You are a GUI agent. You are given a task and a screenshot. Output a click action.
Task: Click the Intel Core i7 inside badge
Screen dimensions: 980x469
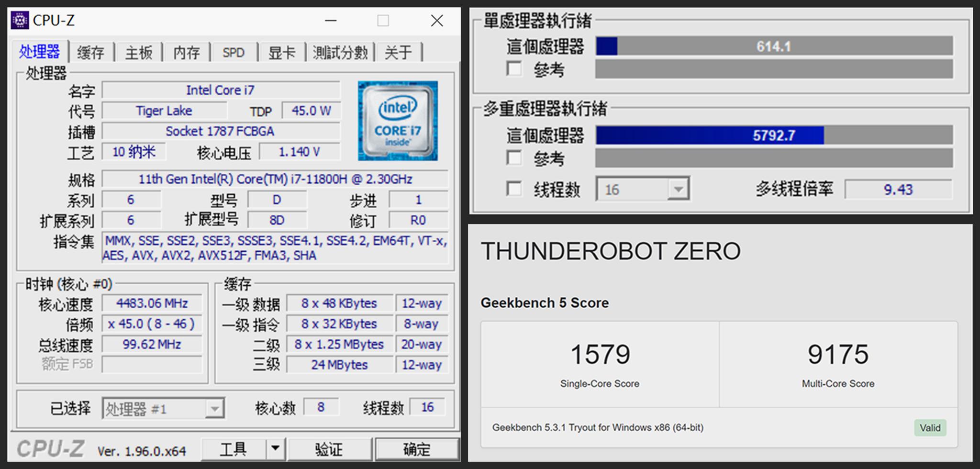pos(397,120)
